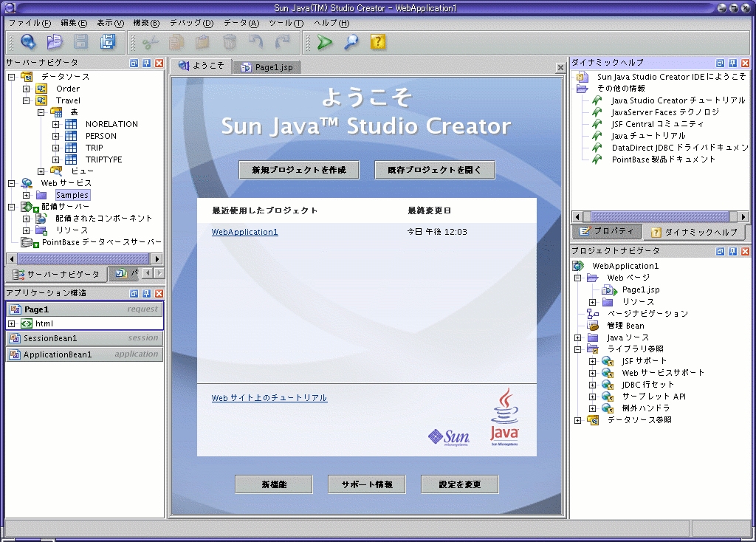This screenshot has width=756, height=542.
Task: Select PointBase 製品ドキュメント help topic
Action: tap(664, 159)
